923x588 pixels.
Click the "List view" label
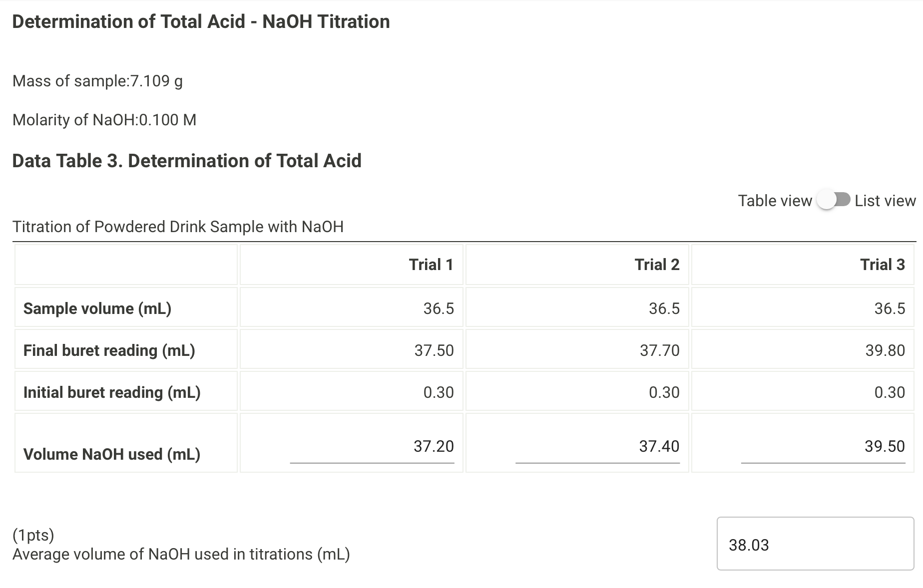[885, 201]
